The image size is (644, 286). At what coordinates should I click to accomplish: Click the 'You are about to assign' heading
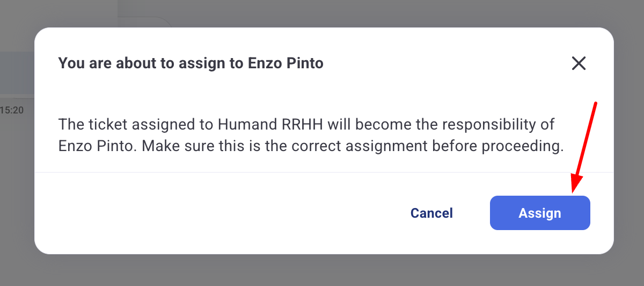coord(191,63)
